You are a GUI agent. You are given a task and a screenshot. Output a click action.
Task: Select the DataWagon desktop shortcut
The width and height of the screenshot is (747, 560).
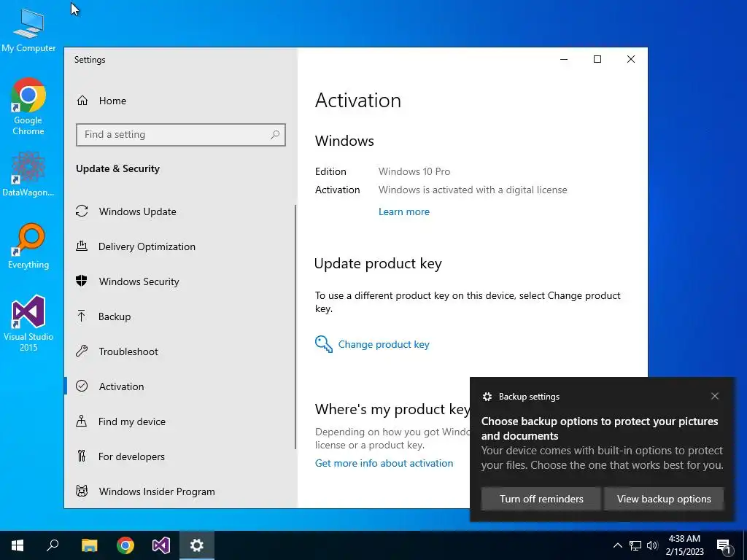[x=28, y=174]
